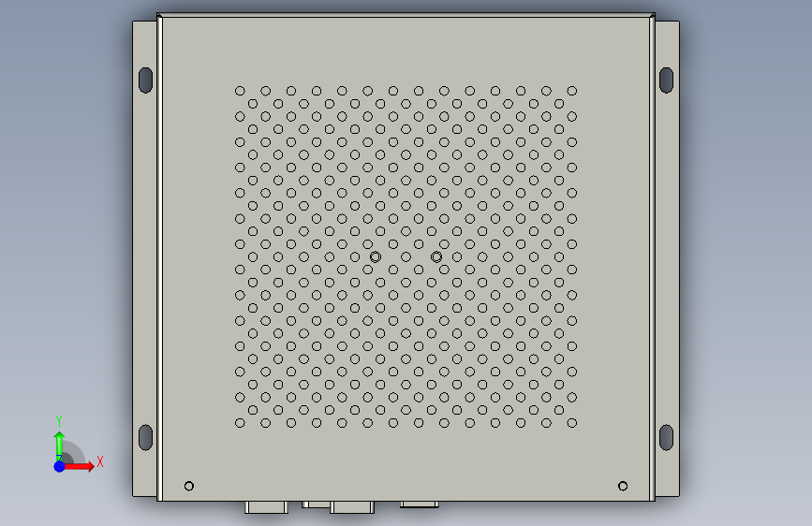The width and height of the screenshot is (812, 526).
Task: Select the lower-right mounting slot on the flange
Action: point(666,437)
